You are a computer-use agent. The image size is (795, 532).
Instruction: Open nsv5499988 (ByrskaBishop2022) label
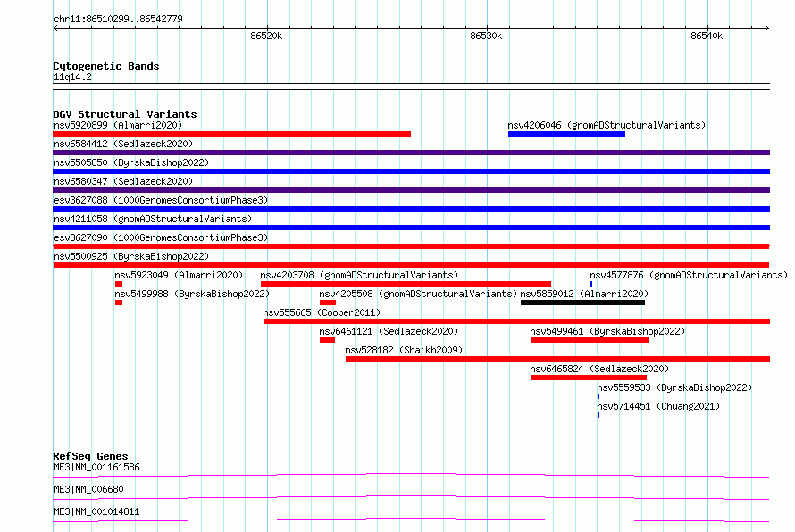[192, 294]
